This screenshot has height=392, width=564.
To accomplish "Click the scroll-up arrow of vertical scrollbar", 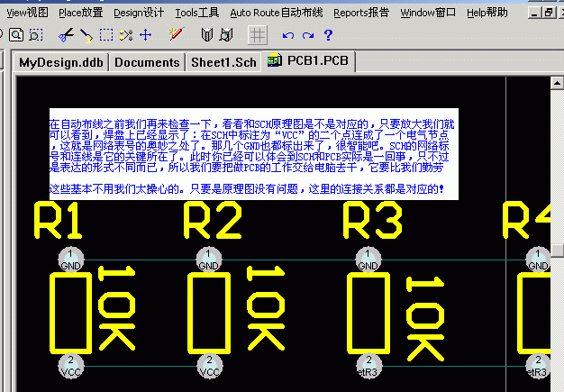I will pos(558,85).
